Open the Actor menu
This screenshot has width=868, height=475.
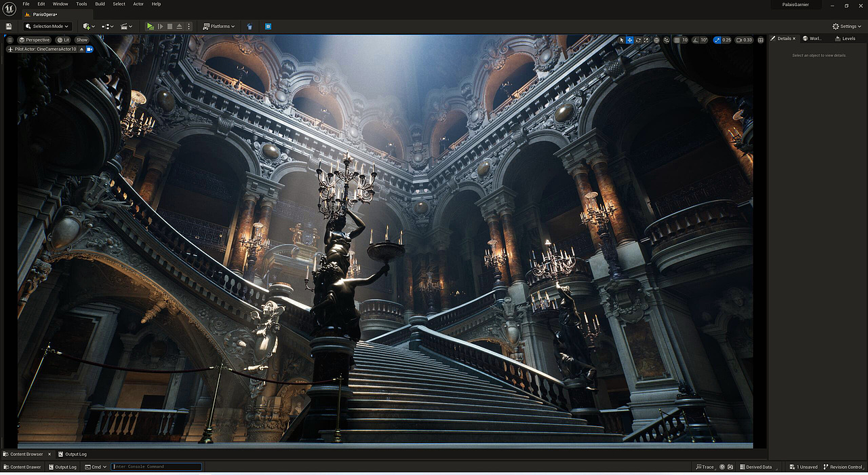coord(138,4)
